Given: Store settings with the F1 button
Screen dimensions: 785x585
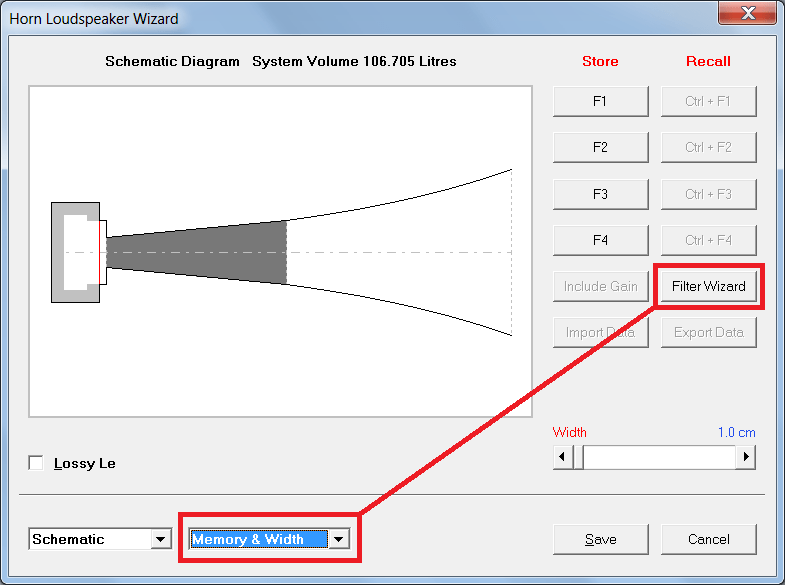Looking at the screenshot, I should pos(600,102).
